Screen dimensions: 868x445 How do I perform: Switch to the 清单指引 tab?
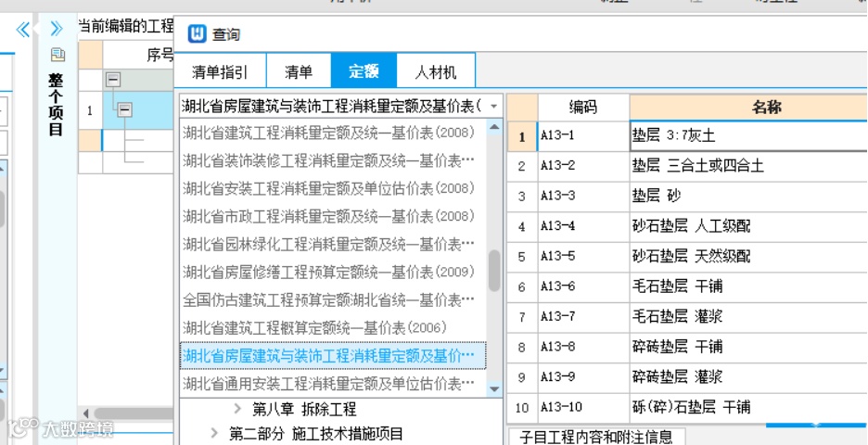coord(220,71)
